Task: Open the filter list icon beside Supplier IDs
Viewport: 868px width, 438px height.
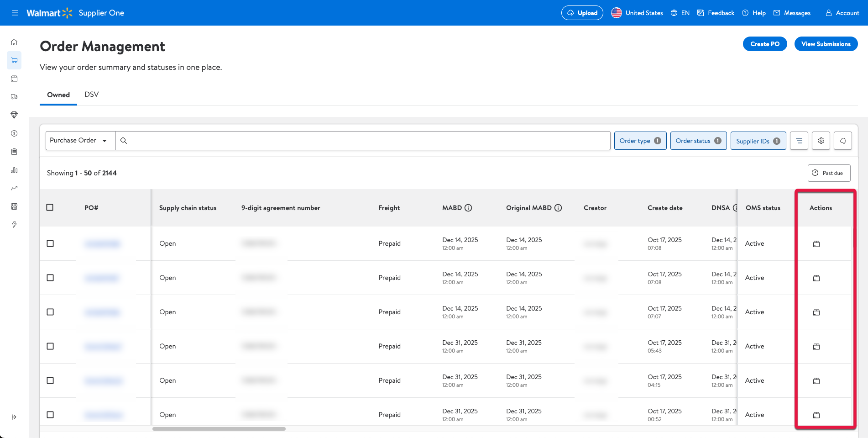Action: coord(799,141)
